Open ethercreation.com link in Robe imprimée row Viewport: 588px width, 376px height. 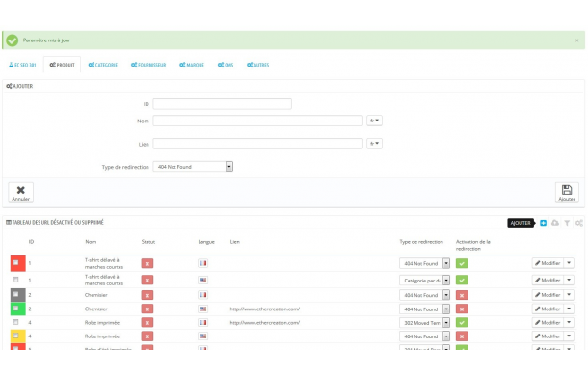pos(265,323)
